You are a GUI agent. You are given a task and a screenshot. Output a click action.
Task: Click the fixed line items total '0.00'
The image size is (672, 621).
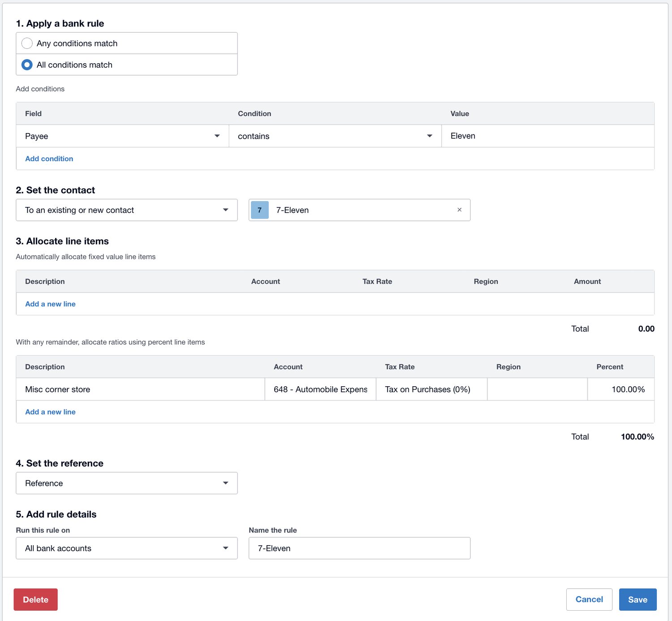(x=646, y=329)
